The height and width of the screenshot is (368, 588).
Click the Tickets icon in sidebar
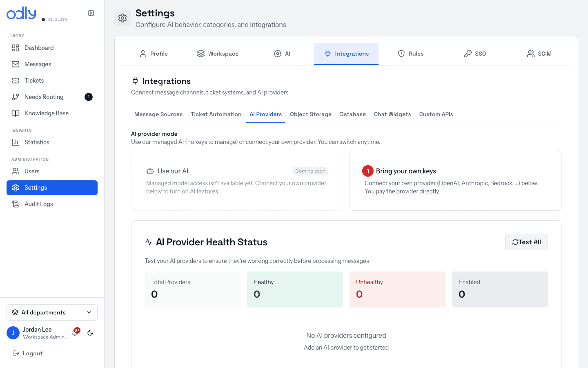pyautogui.click(x=16, y=81)
